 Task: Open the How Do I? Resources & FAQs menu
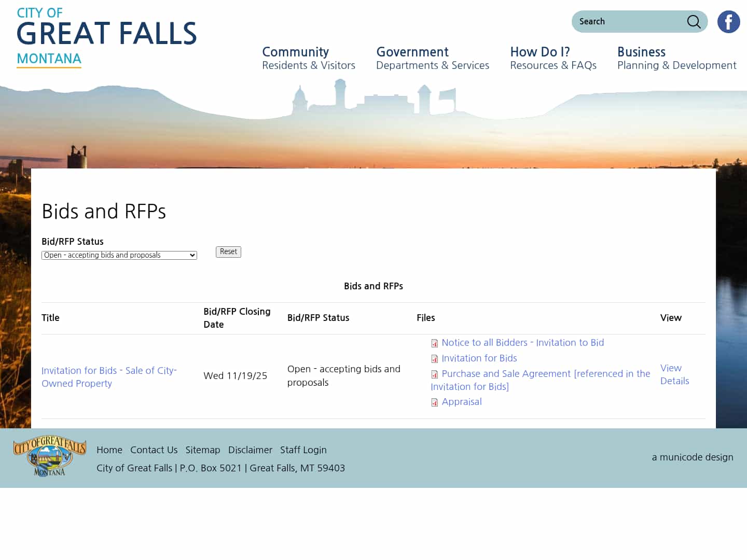point(553,58)
